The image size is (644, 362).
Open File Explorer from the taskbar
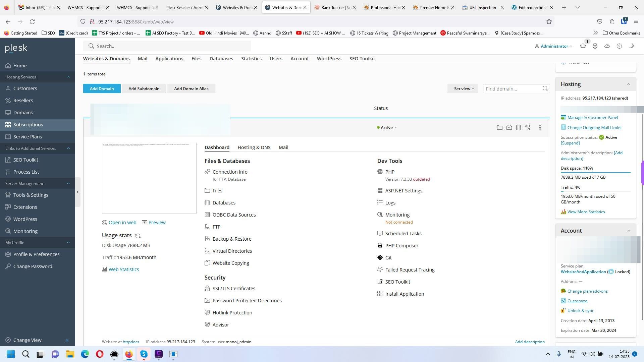click(x=70, y=354)
